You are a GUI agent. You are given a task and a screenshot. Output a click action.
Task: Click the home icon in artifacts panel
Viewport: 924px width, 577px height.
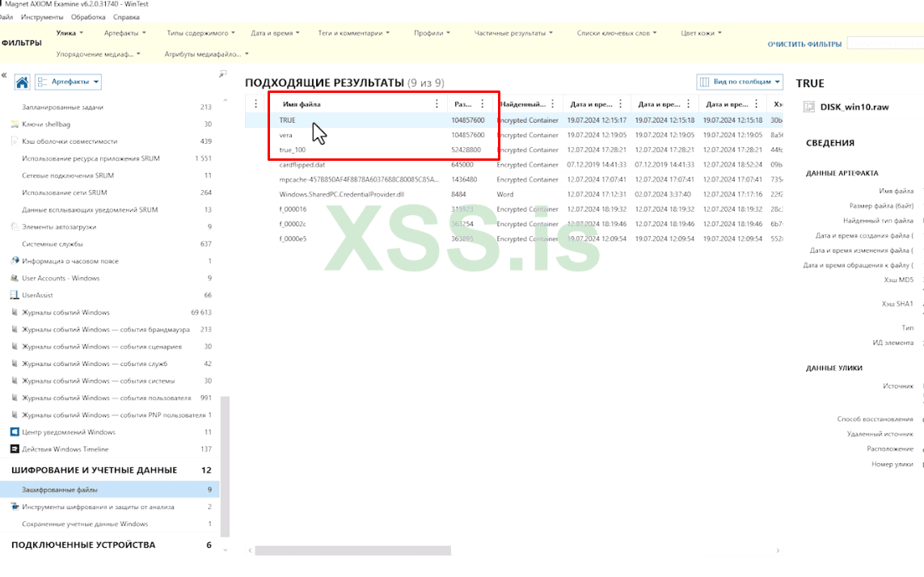[x=22, y=82]
